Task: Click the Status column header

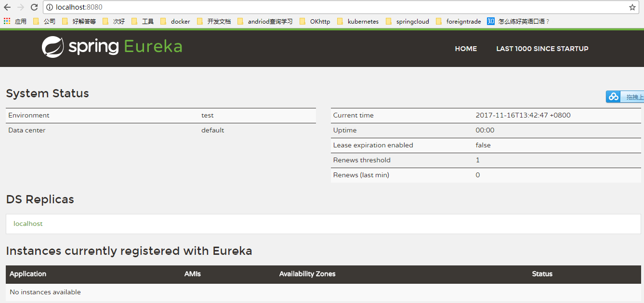Action: click(x=542, y=274)
